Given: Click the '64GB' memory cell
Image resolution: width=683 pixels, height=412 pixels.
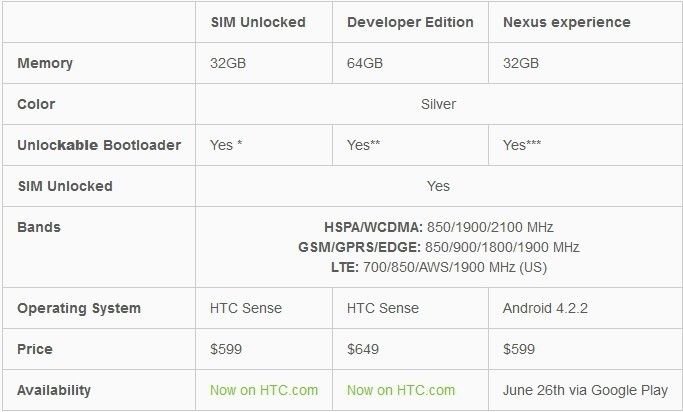Looking at the screenshot, I should point(365,63).
